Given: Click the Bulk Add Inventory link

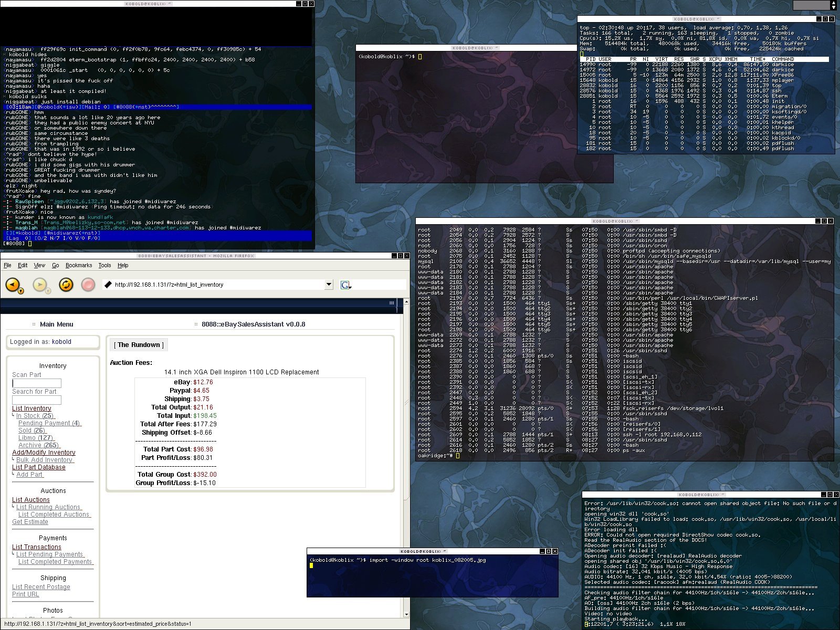Looking at the screenshot, I should (x=45, y=460).
